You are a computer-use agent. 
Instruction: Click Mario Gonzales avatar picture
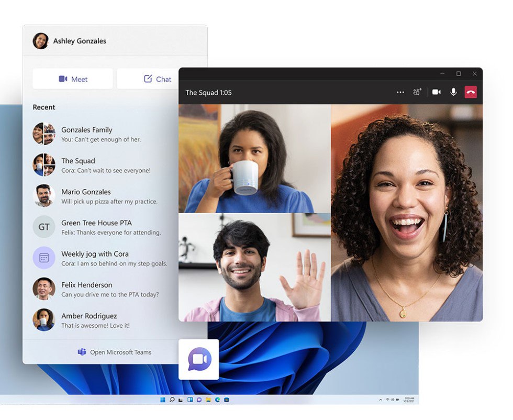click(x=44, y=195)
